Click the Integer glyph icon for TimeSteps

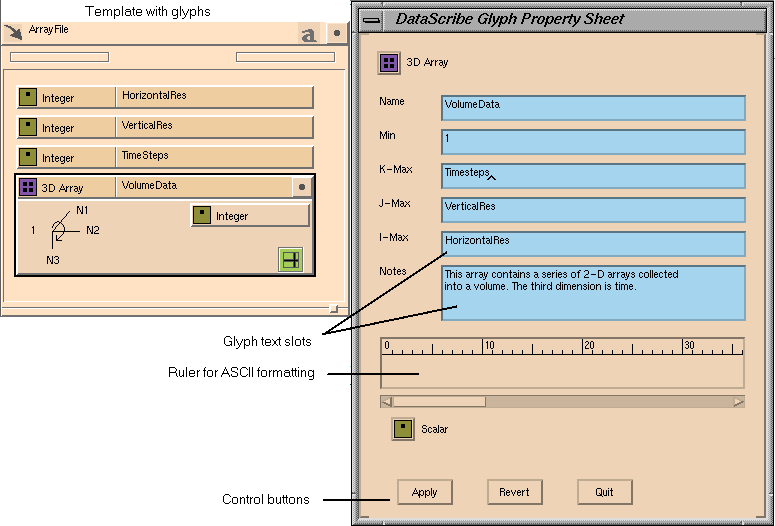pyautogui.click(x=28, y=157)
